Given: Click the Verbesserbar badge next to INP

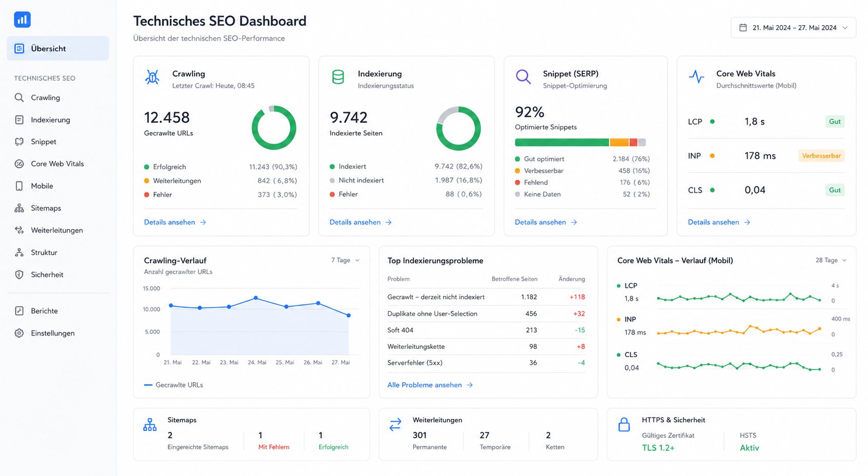Looking at the screenshot, I should click(821, 156).
